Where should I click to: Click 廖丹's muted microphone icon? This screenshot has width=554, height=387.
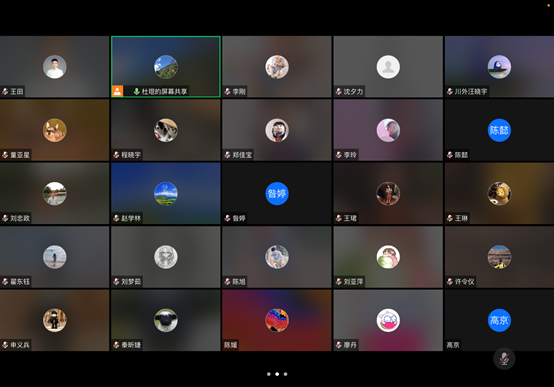click(339, 345)
